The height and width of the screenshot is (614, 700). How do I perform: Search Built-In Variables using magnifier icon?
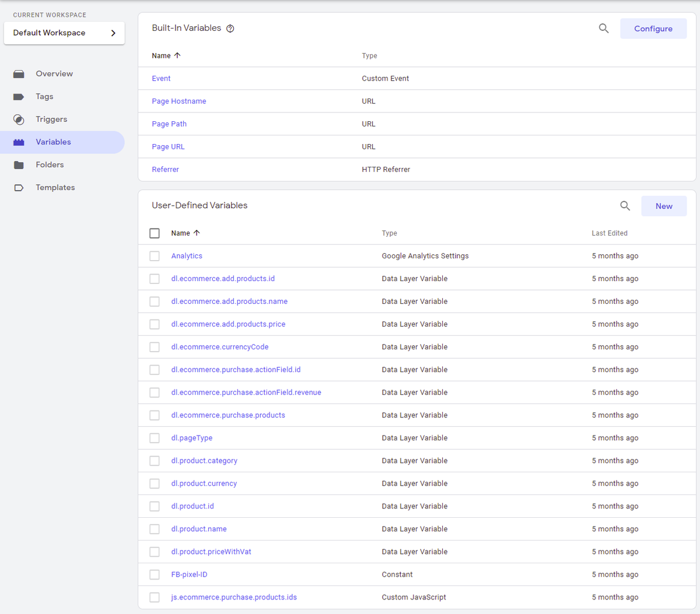(604, 29)
